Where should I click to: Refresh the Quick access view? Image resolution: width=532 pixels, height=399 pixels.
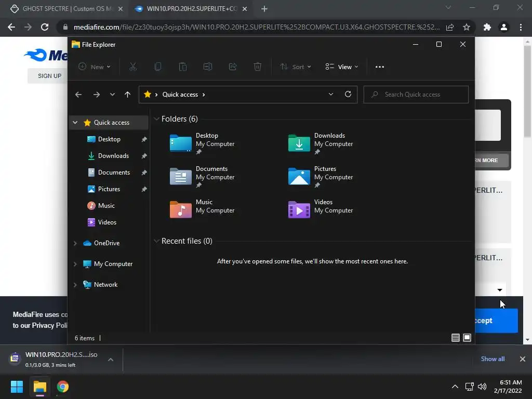point(348,95)
